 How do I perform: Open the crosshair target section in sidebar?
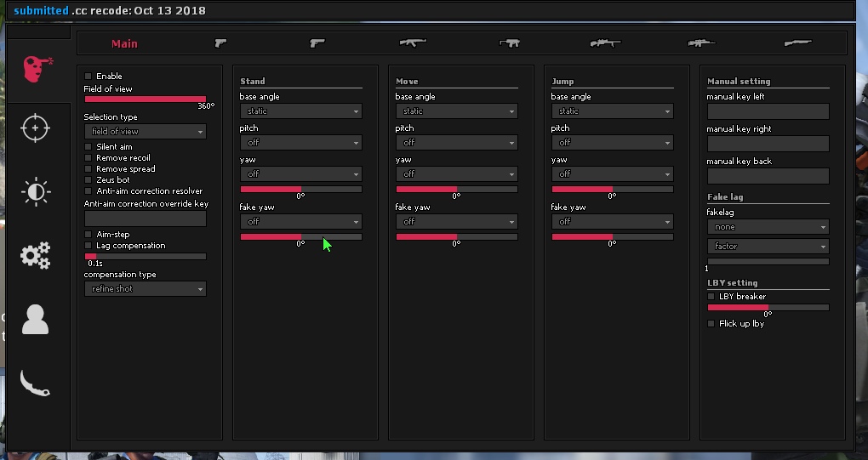(35, 128)
